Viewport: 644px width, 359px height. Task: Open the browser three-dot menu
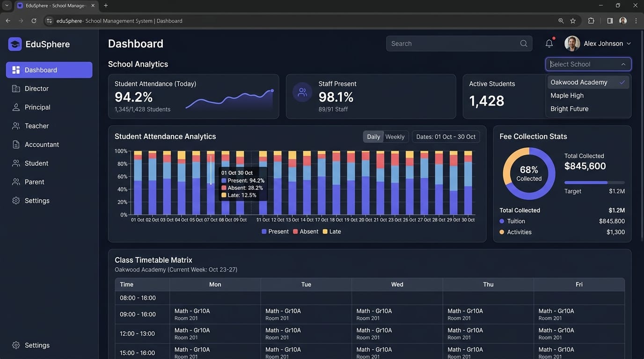click(x=636, y=21)
